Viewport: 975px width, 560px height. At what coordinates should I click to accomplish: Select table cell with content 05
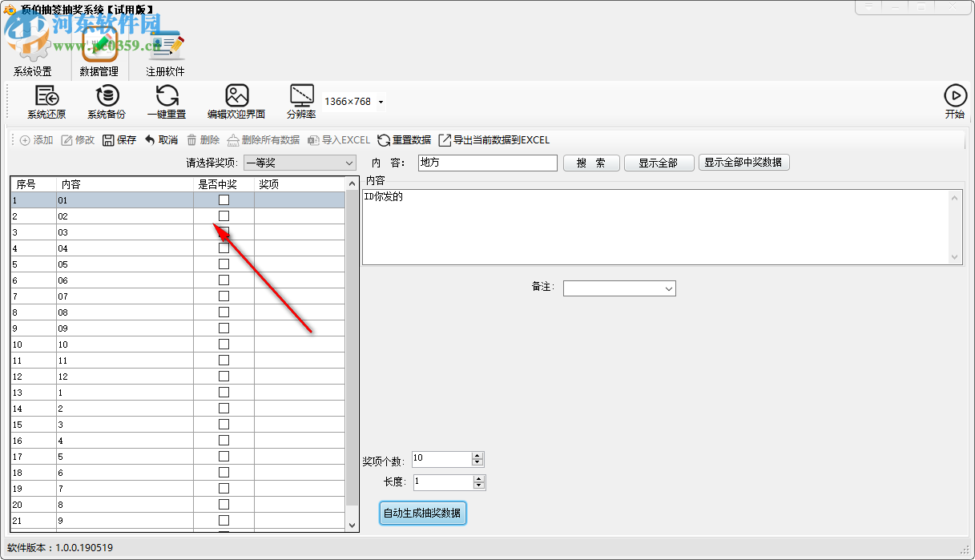(125, 264)
